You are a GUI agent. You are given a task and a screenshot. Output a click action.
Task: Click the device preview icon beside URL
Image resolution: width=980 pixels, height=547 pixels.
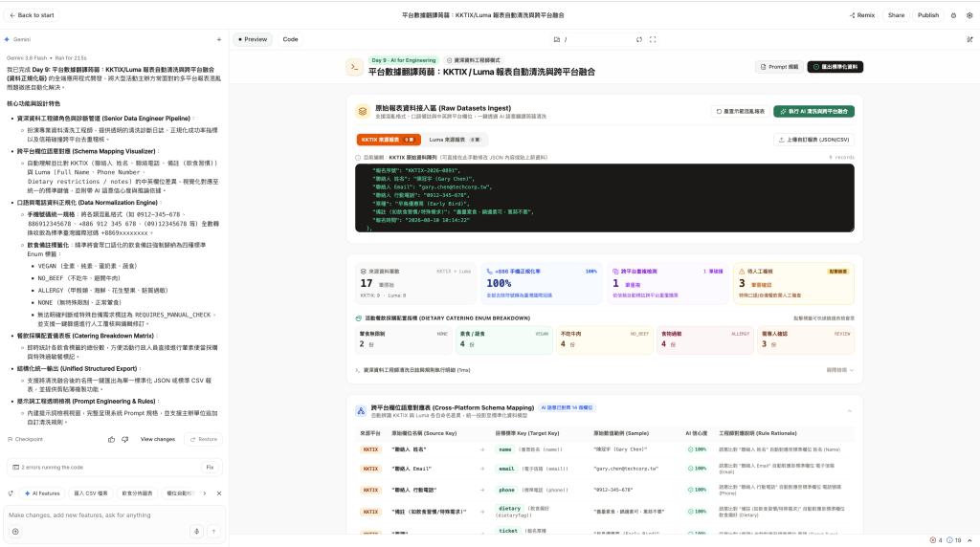pyautogui.click(x=556, y=39)
